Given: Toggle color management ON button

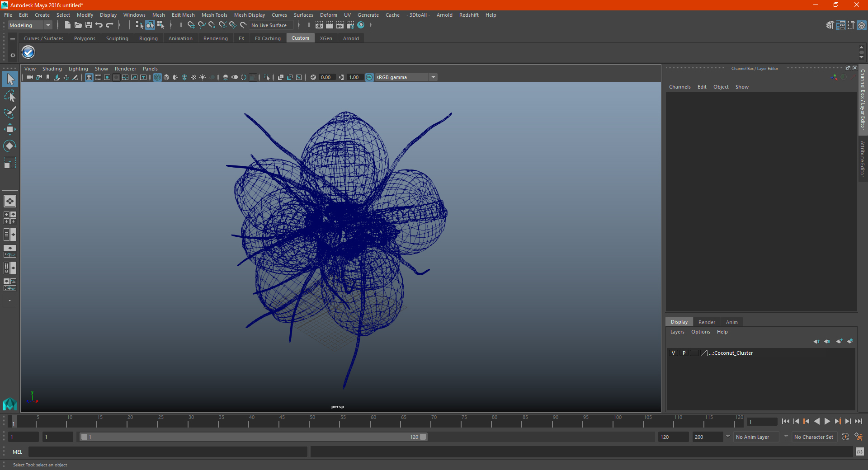Looking at the screenshot, I should tap(369, 77).
